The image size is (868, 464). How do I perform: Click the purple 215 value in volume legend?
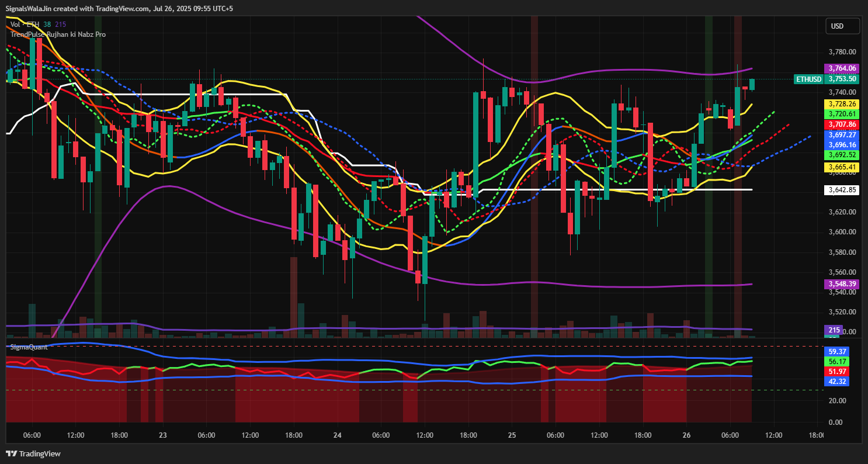click(x=61, y=24)
